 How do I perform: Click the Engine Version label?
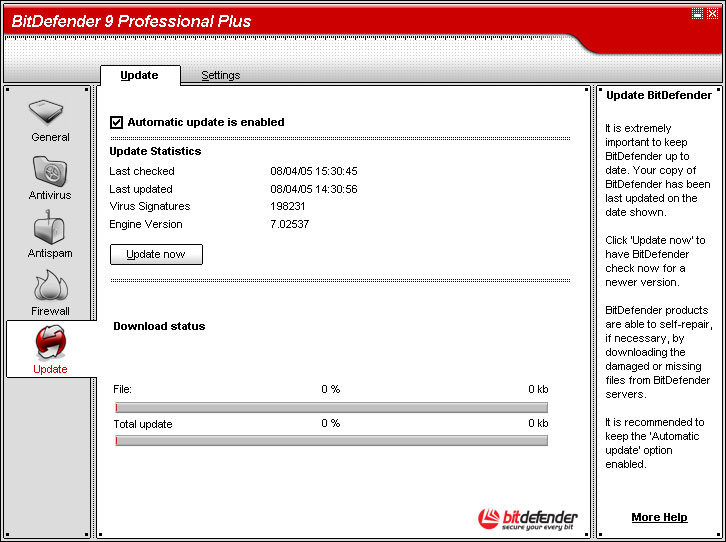(x=146, y=224)
